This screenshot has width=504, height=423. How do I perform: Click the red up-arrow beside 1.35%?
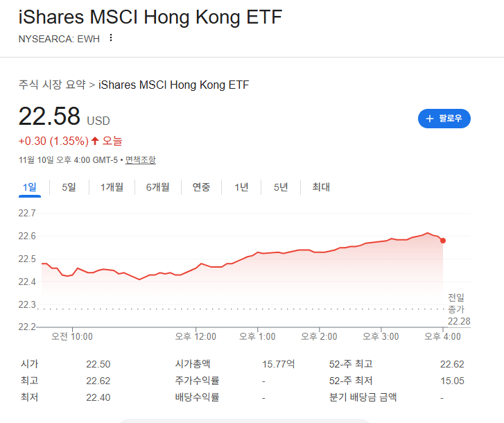(95, 141)
